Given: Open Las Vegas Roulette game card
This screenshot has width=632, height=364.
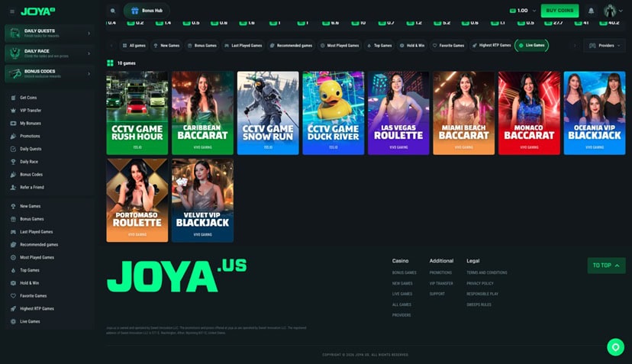Looking at the screenshot, I should [x=398, y=113].
